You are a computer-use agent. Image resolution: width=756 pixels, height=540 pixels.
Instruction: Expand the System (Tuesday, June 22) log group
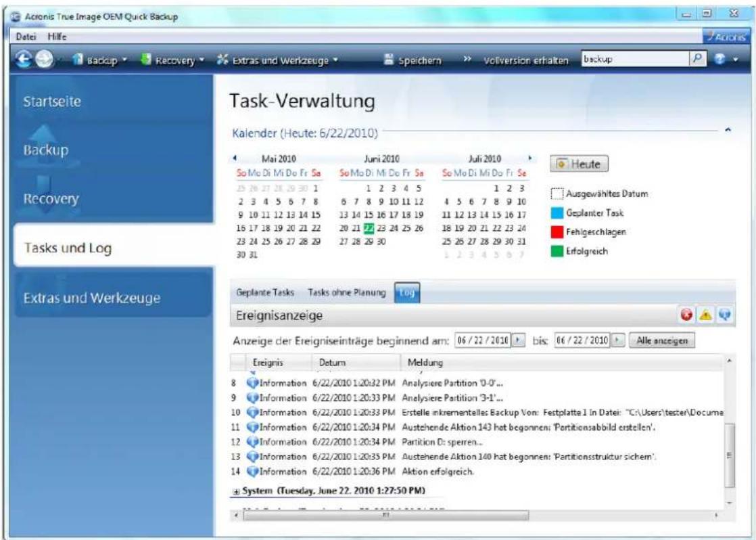pos(236,491)
